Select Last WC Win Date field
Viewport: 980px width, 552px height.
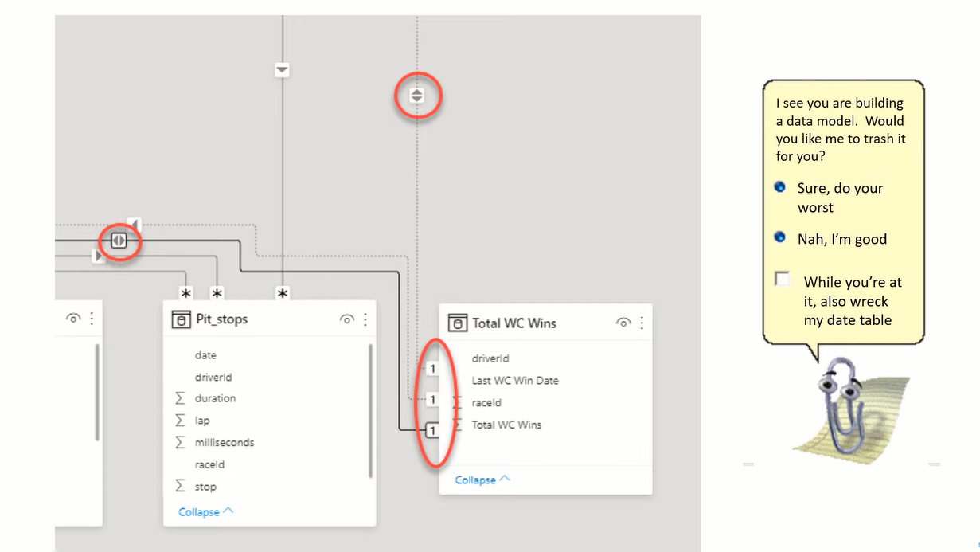(x=515, y=381)
